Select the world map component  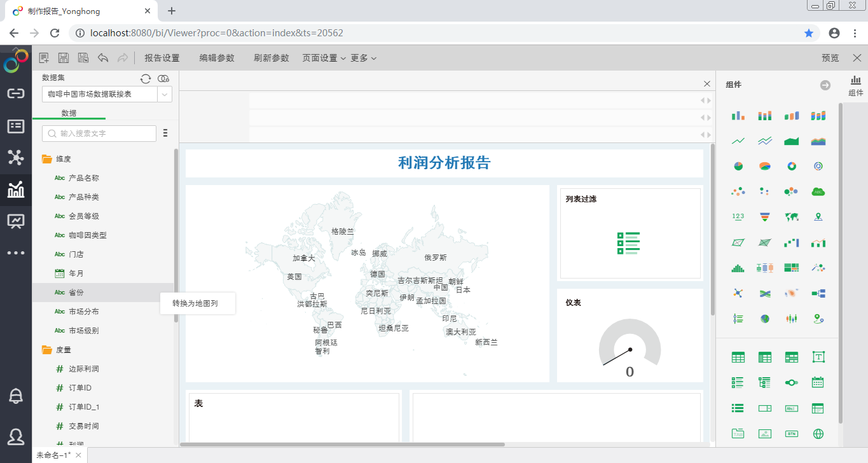point(791,216)
